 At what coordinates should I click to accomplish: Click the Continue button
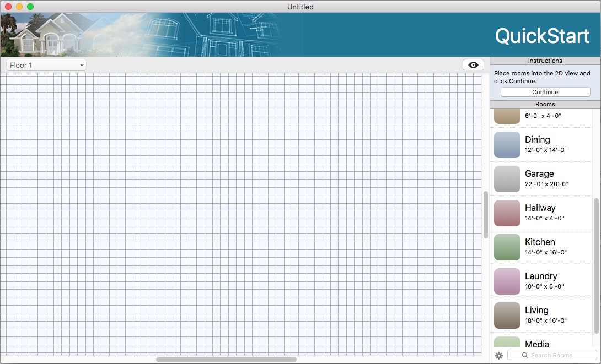coord(545,92)
